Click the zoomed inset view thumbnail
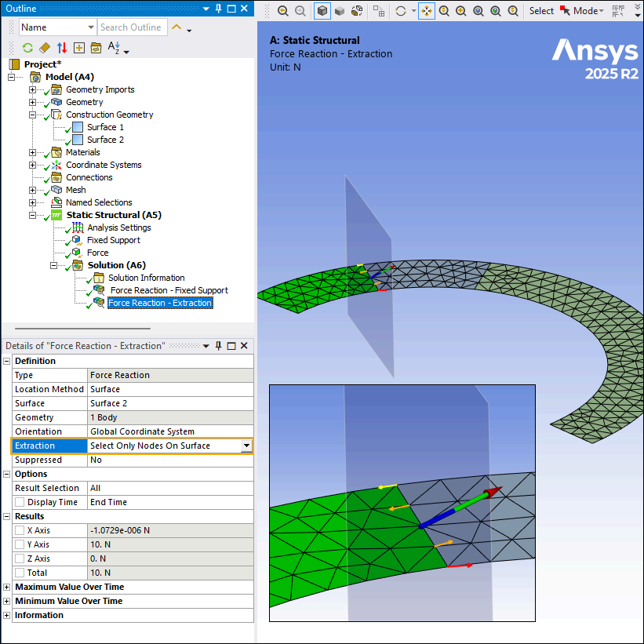This screenshot has height=644, width=644. (402, 503)
